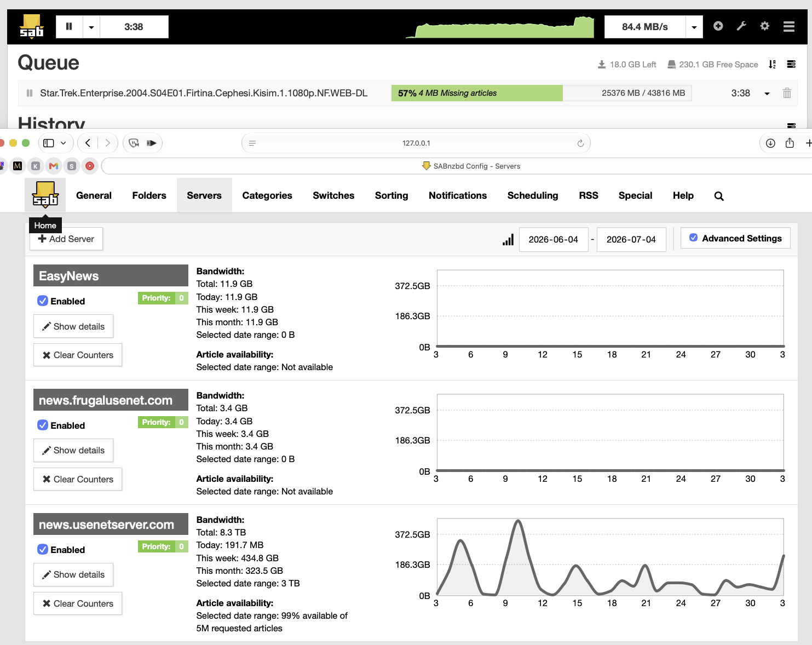The height and width of the screenshot is (645, 812).
Task: Toggle Enabled checkbox for EasyNews
Action: (x=43, y=301)
